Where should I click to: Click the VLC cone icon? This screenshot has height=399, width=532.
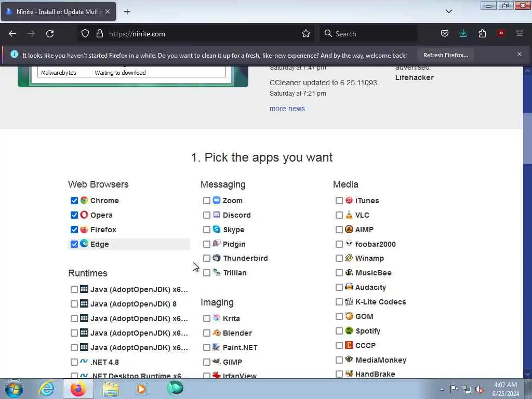349,215
